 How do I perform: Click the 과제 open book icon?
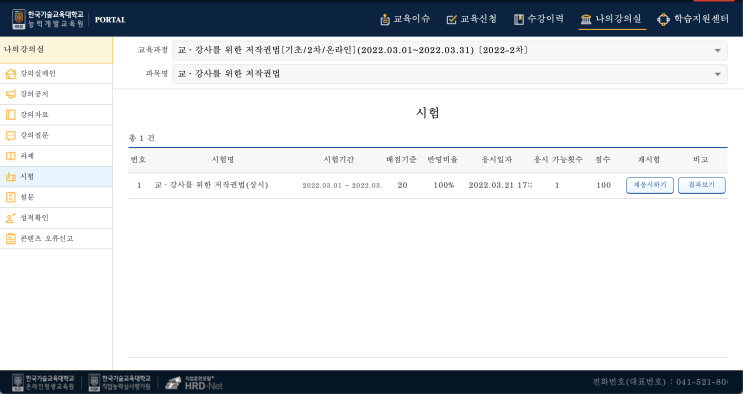pyautogui.click(x=10, y=156)
